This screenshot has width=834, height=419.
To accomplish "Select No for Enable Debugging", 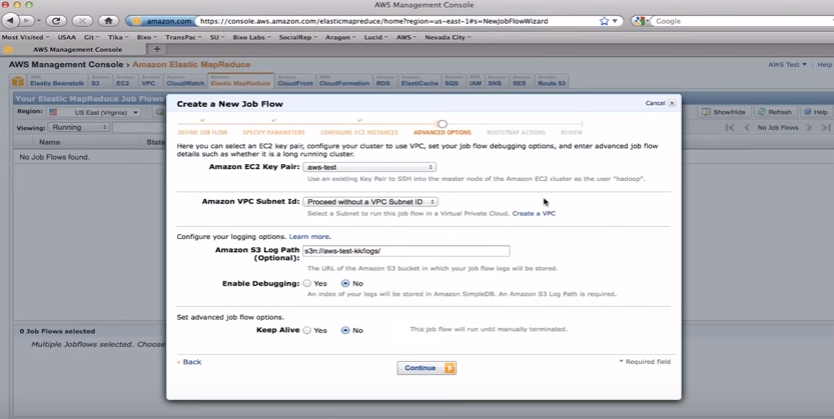I will point(345,283).
